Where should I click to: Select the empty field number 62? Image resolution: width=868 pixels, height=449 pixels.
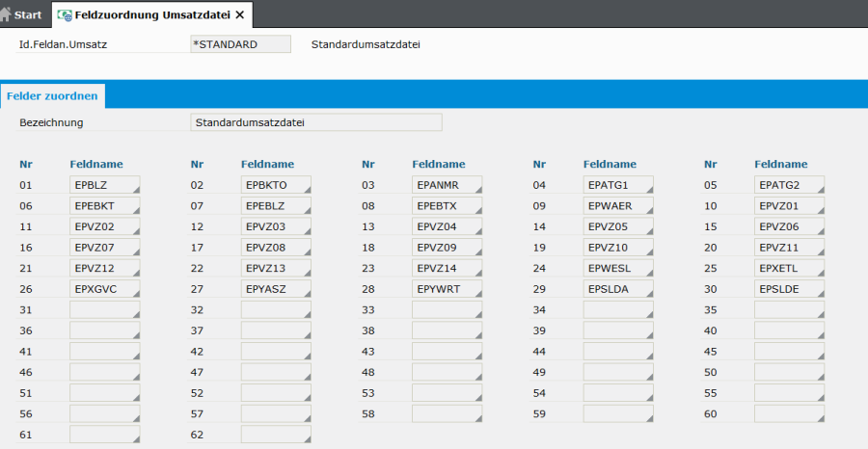pos(276,435)
